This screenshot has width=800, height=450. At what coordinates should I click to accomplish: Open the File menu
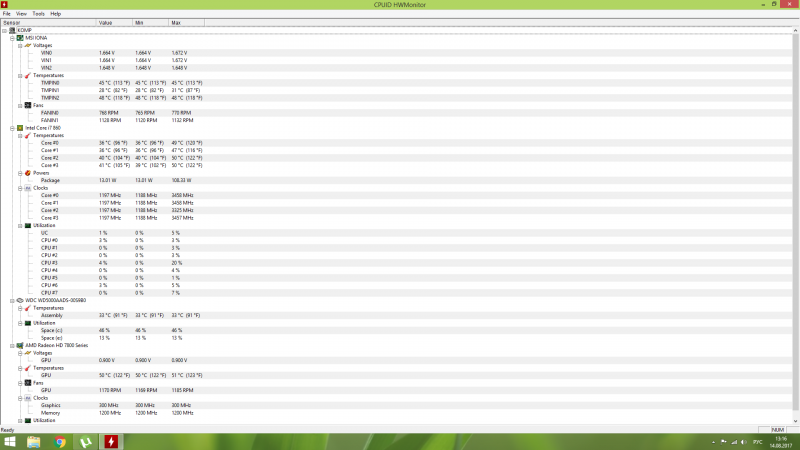pyautogui.click(x=7, y=14)
